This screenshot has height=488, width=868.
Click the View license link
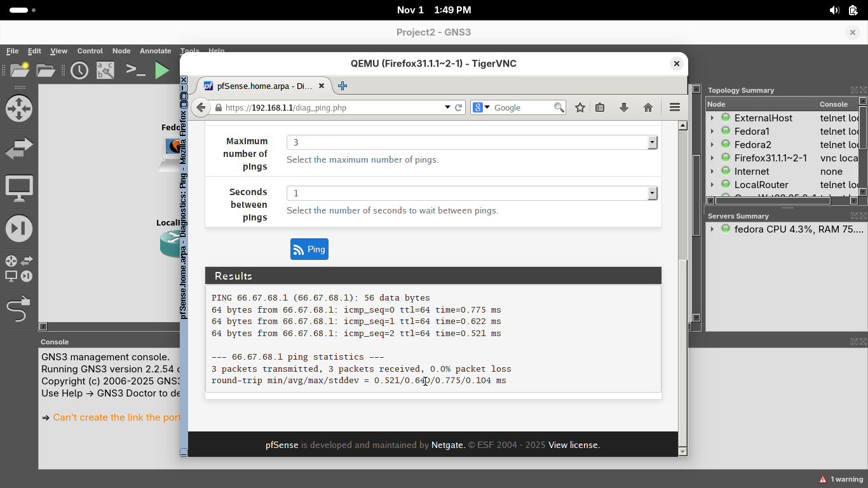(574, 445)
